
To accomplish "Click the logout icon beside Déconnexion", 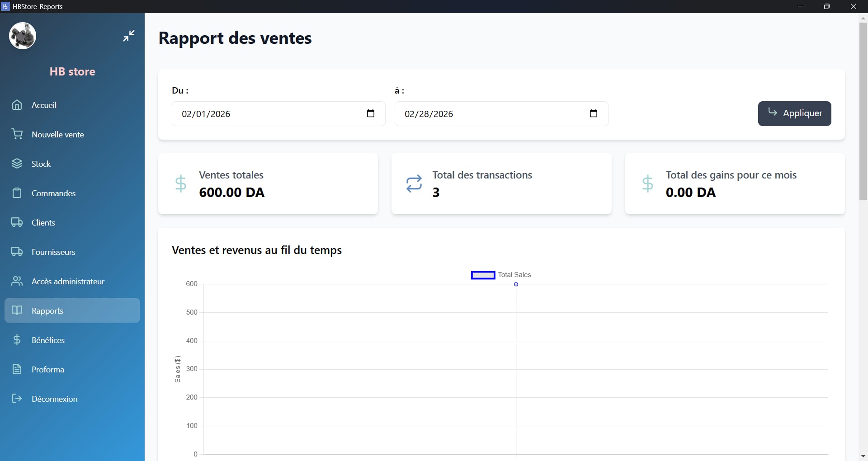I will (x=17, y=399).
